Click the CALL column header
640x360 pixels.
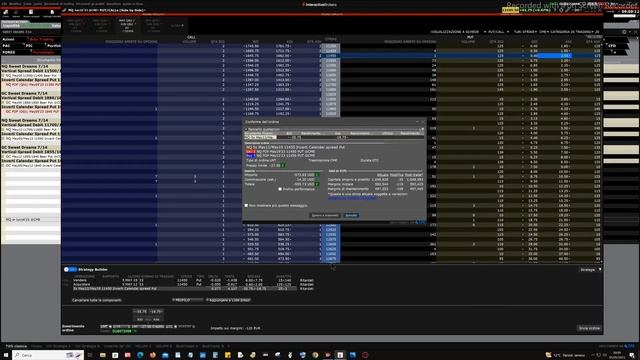(x=191, y=37)
